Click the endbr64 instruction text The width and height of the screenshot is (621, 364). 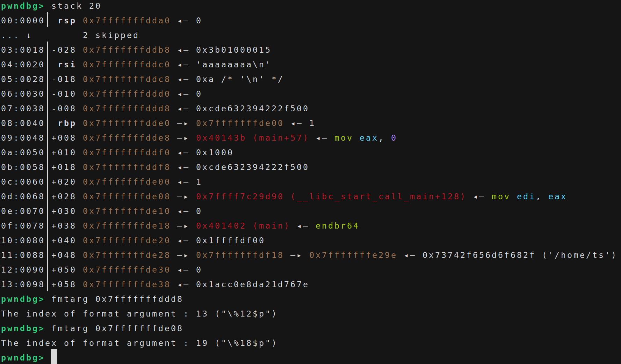tap(337, 226)
